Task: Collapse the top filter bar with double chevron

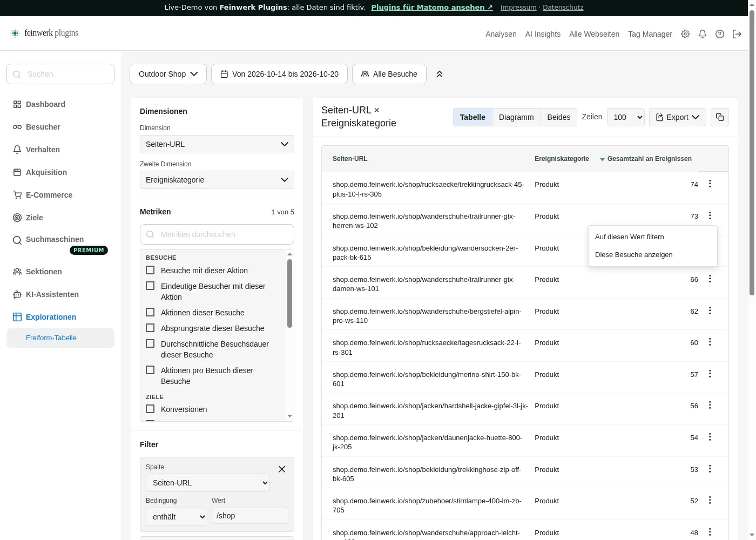Action: tap(440, 74)
